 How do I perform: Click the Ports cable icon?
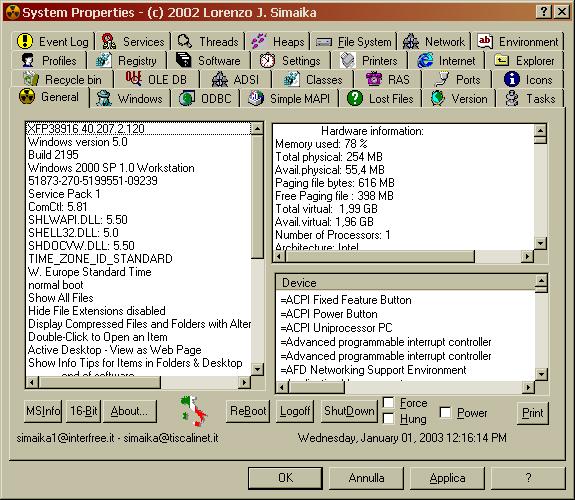pyautogui.click(x=442, y=79)
